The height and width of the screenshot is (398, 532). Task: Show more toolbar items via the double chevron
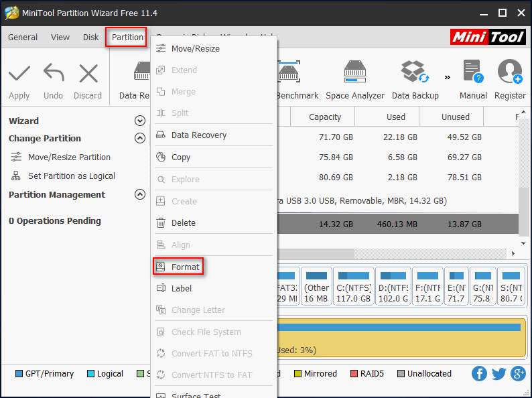tap(448, 77)
